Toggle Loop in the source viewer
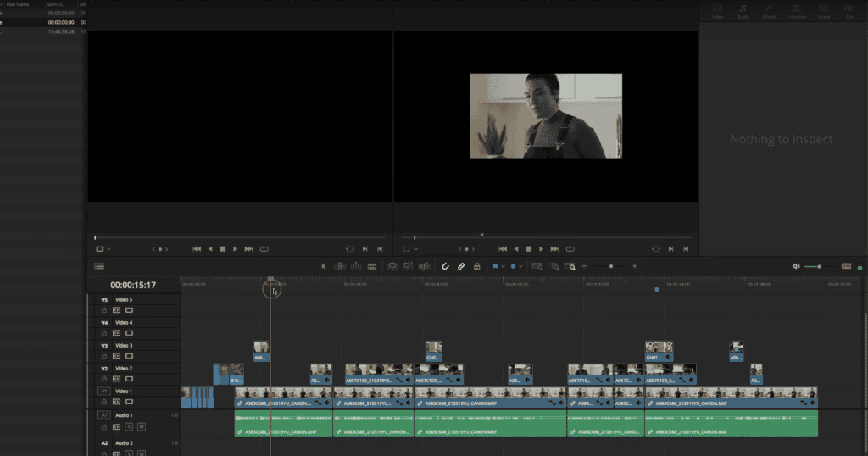The height and width of the screenshot is (456, 868). [x=264, y=249]
